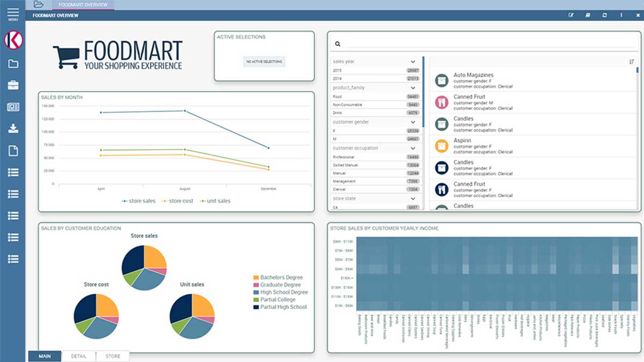This screenshot has height=362, width=644.
Task: Open the three-dot more options menu
Action: [621, 16]
